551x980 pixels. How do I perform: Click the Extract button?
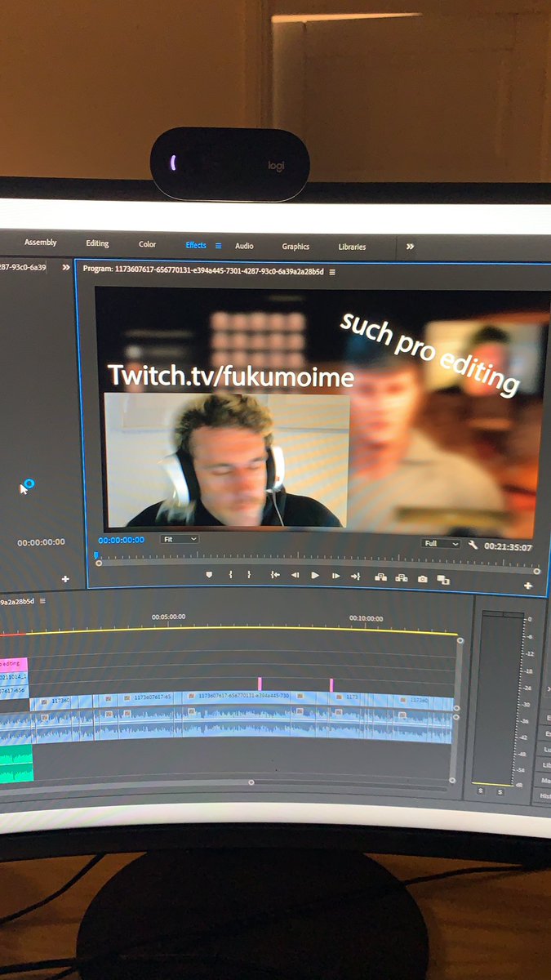coord(401,577)
